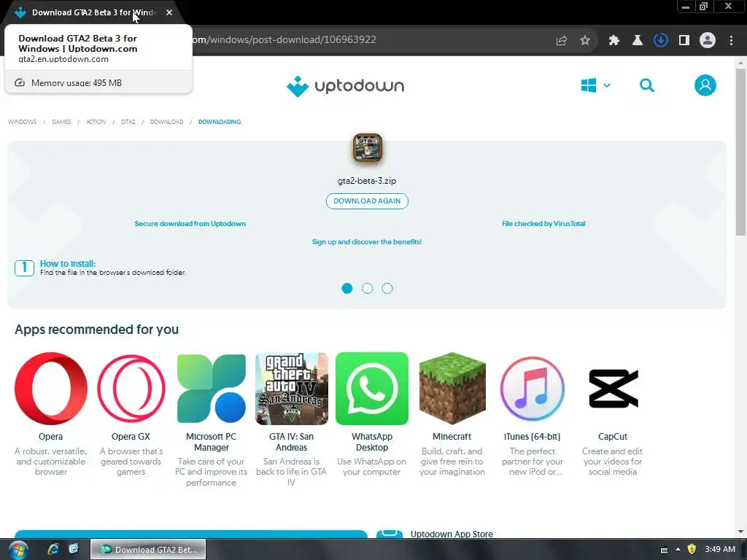Open the CapCut app icon
Viewport: 747px width, 560px height.
[x=613, y=389]
